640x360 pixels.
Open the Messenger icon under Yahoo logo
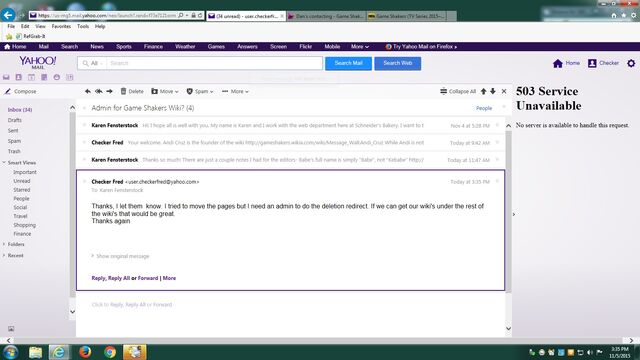click(57, 77)
